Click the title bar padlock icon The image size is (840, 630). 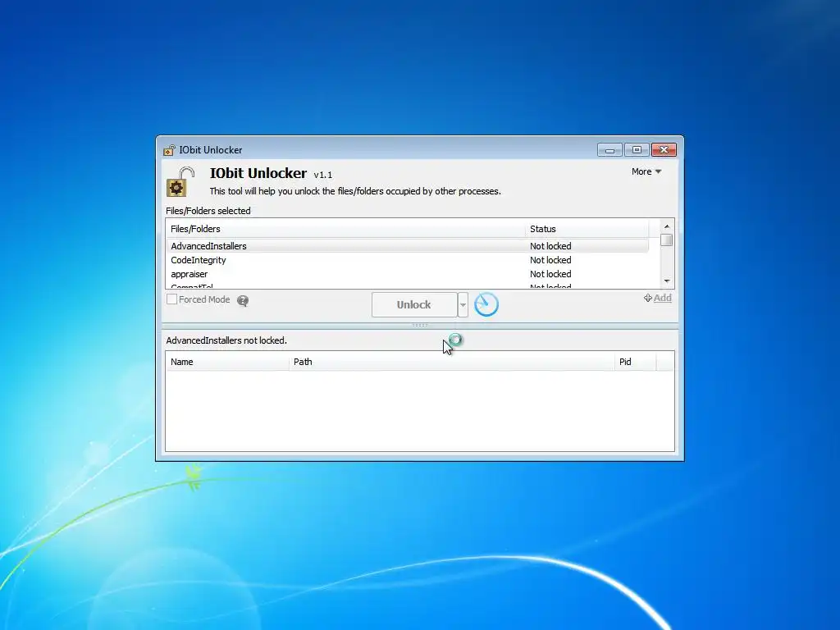pyautogui.click(x=169, y=150)
